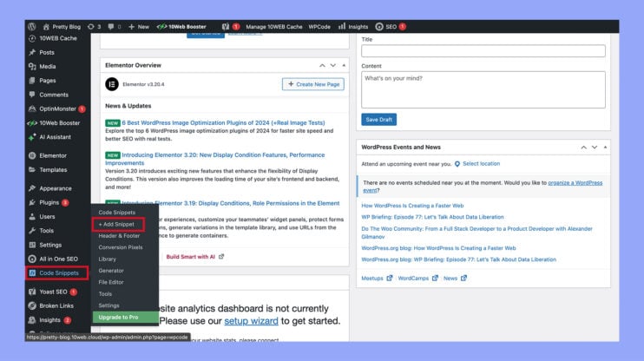Click the Save Draft button
This screenshot has width=644, height=361.
click(x=378, y=119)
